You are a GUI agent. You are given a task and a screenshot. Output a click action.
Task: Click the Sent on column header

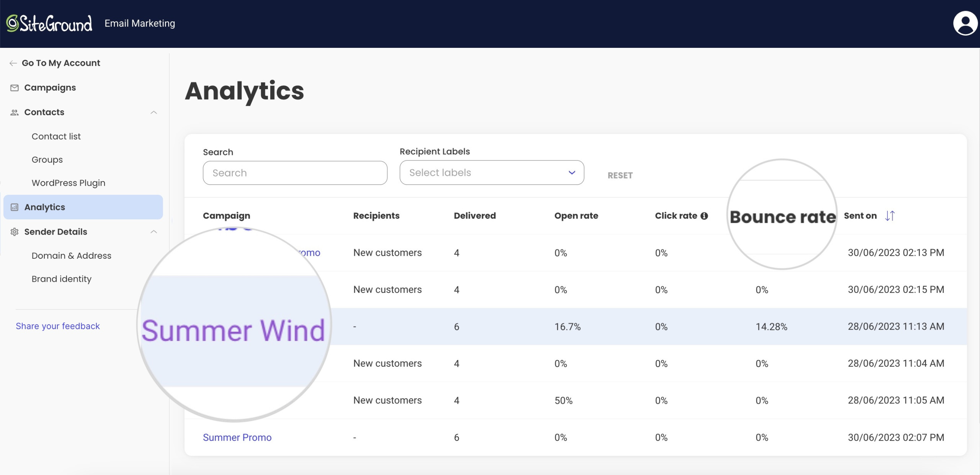point(860,216)
